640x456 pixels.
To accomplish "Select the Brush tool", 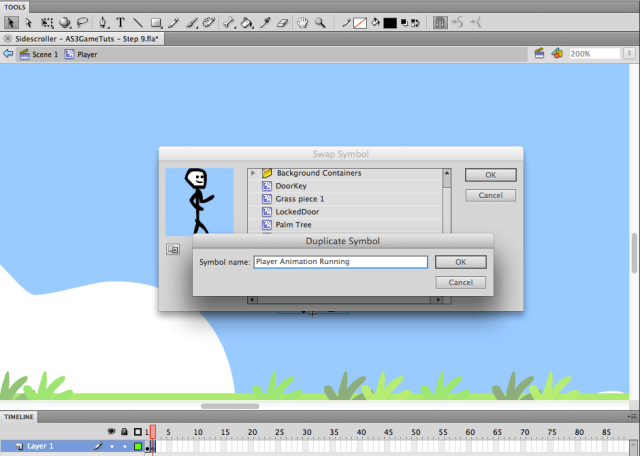I will point(192,22).
